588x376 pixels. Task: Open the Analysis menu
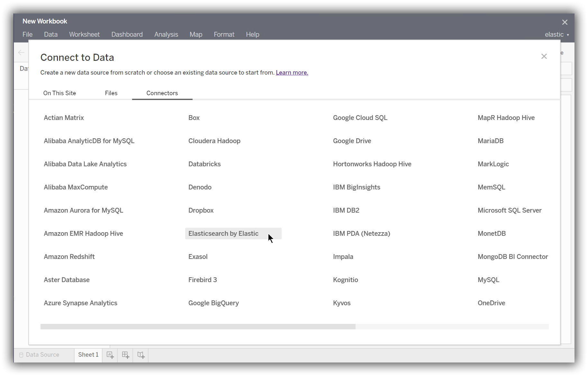[166, 34]
